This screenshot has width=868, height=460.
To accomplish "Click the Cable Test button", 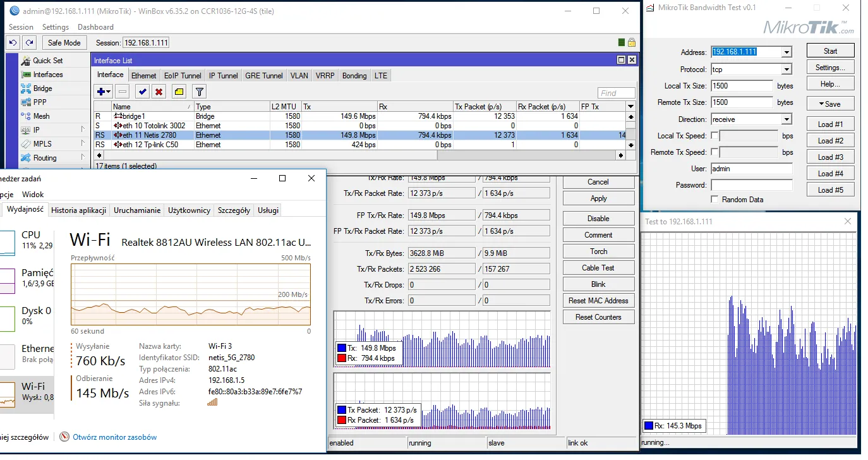I will (598, 268).
